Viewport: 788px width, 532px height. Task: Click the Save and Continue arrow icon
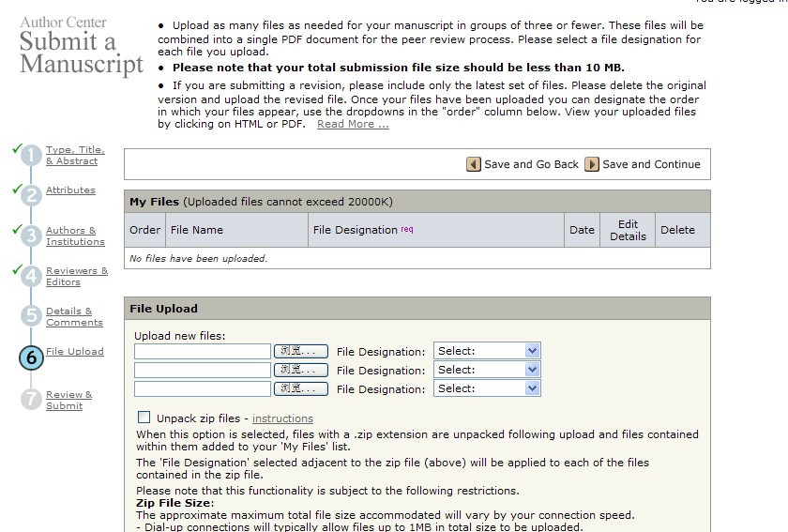tap(592, 164)
